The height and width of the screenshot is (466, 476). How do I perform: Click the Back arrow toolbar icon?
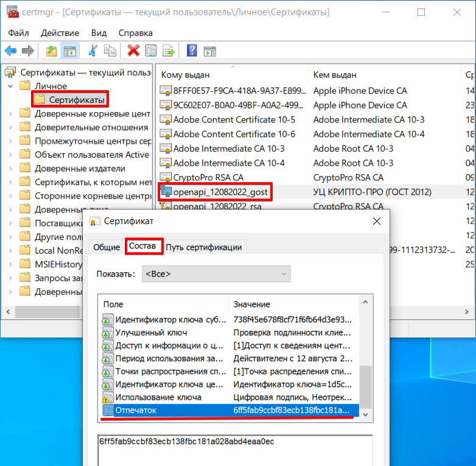click(10, 51)
